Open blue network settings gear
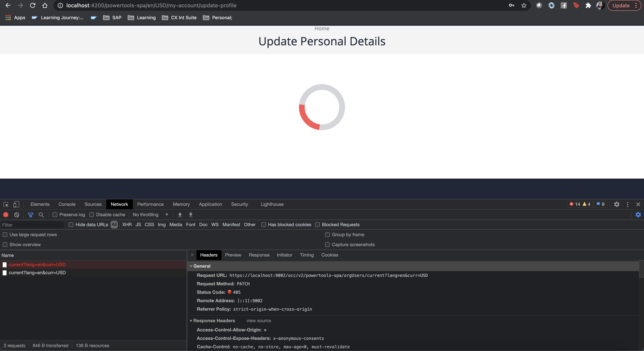Screen dimensions: 644x351 [638, 215]
